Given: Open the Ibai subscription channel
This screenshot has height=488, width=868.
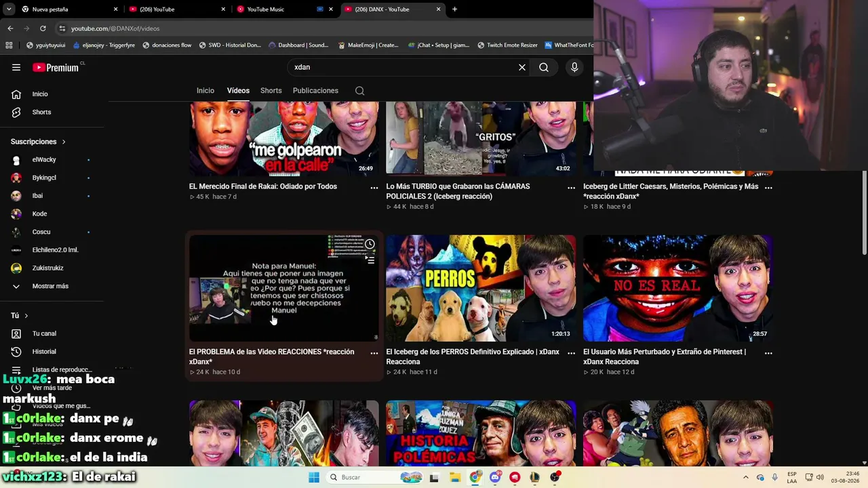Looking at the screenshot, I should pyautogui.click(x=52, y=196).
